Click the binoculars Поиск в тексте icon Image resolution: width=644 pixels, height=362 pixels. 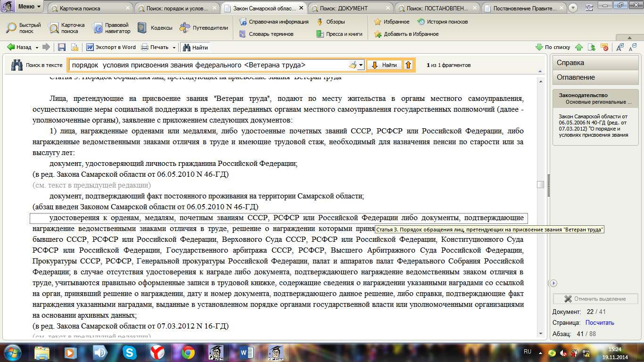click(x=17, y=65)
